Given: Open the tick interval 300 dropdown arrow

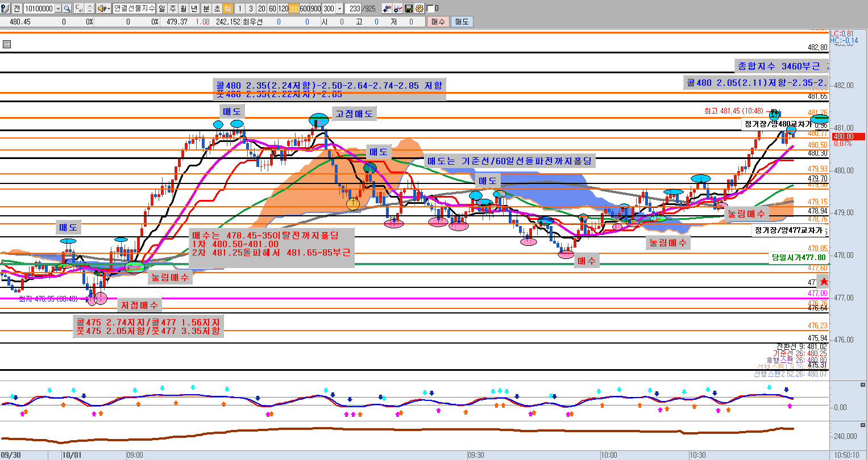Looking at the screenshot, I should pos(340,9).
